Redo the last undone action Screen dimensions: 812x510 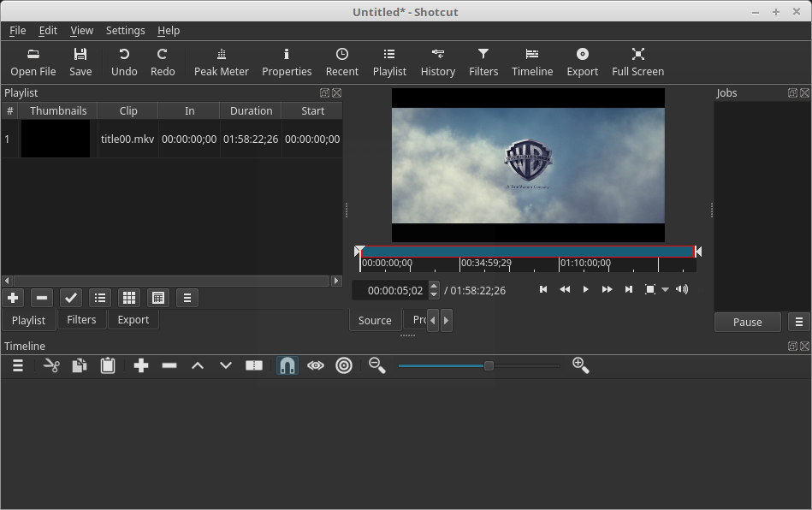(163, 62)
